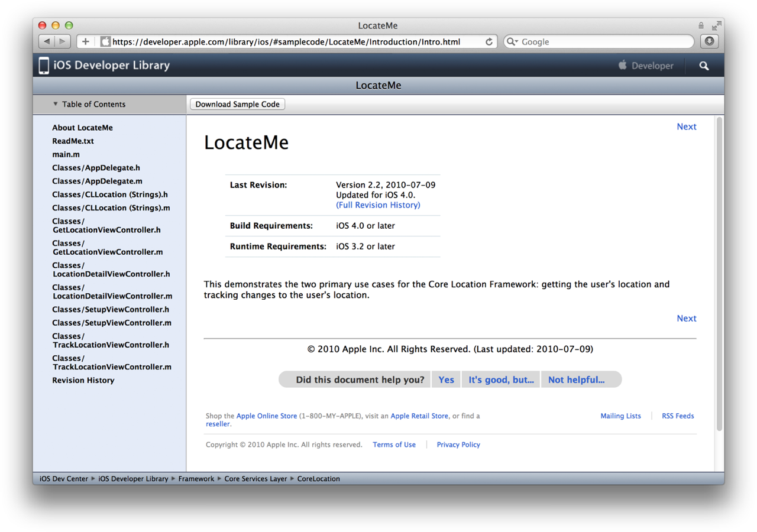
Task: Open GetLocationViewController.h file
Action: point(106,226)
